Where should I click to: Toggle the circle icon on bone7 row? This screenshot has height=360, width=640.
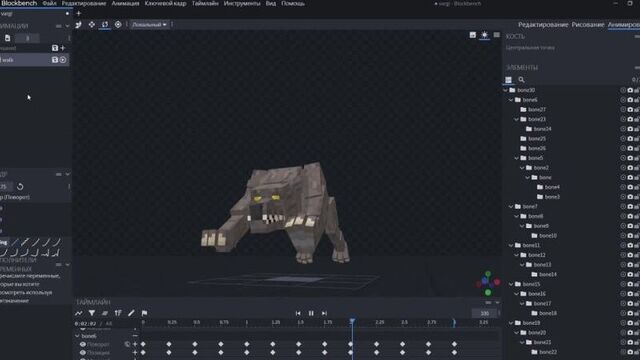pos(623,207)
